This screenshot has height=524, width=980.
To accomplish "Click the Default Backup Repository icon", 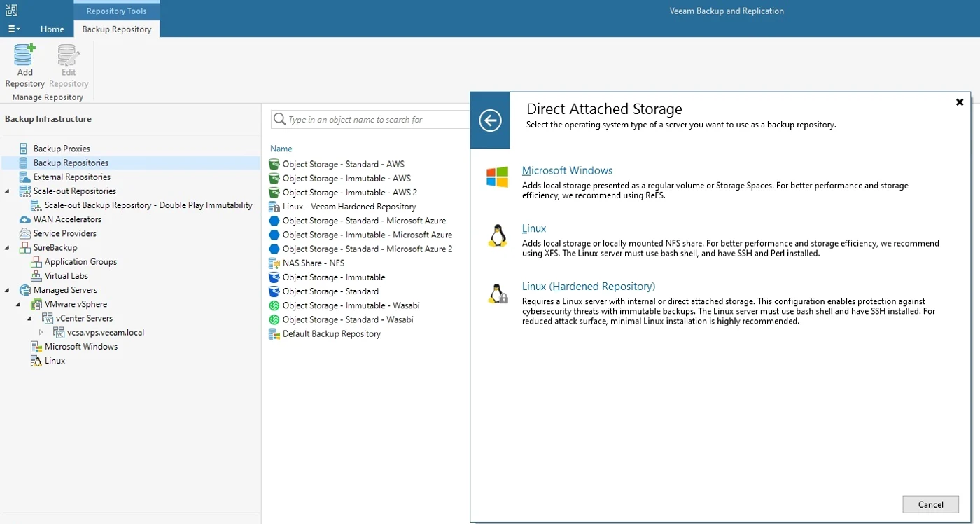I will 274,333.
